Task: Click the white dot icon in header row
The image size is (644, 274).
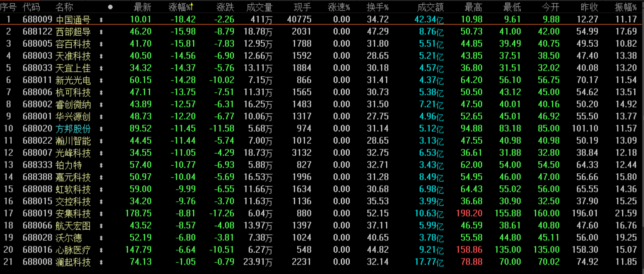Action: 110,7
